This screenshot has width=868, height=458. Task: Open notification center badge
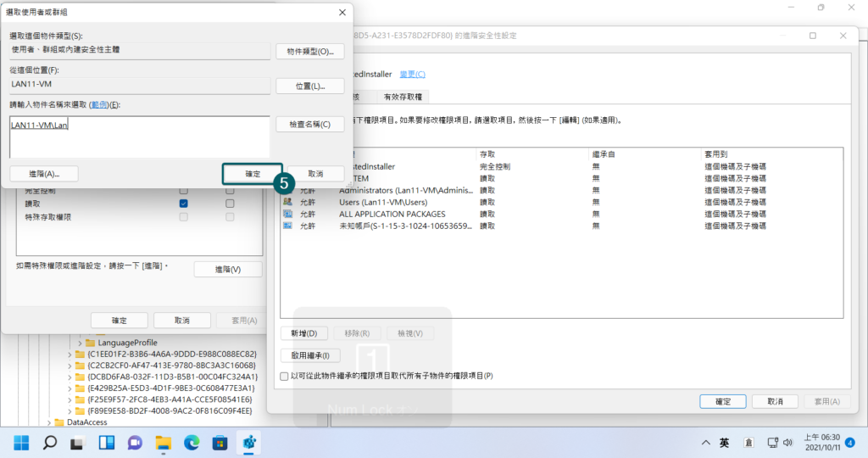(850, 443)
